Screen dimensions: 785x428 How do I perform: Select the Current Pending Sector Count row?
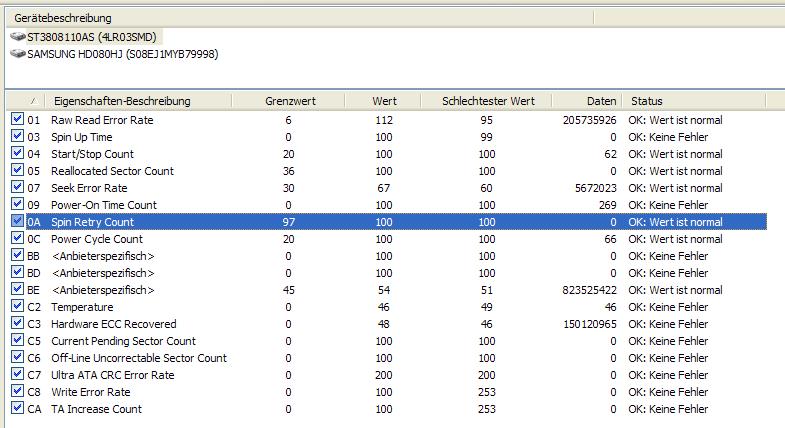(x=388, y=341)
